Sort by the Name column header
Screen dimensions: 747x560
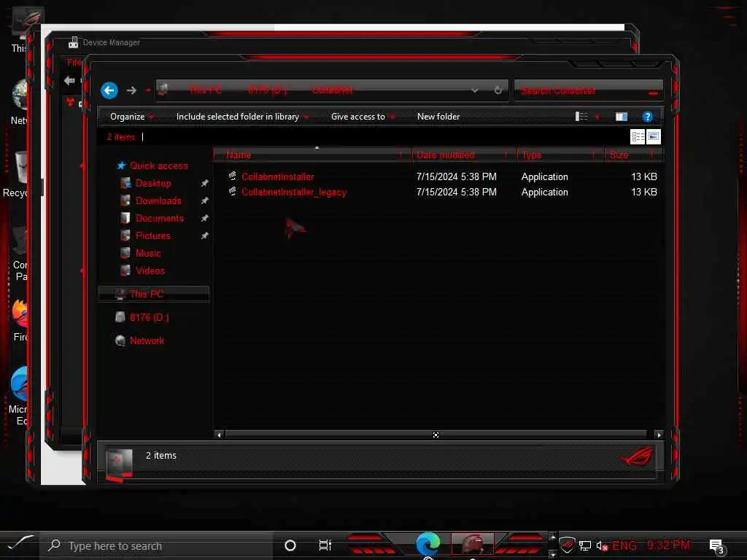312,155
